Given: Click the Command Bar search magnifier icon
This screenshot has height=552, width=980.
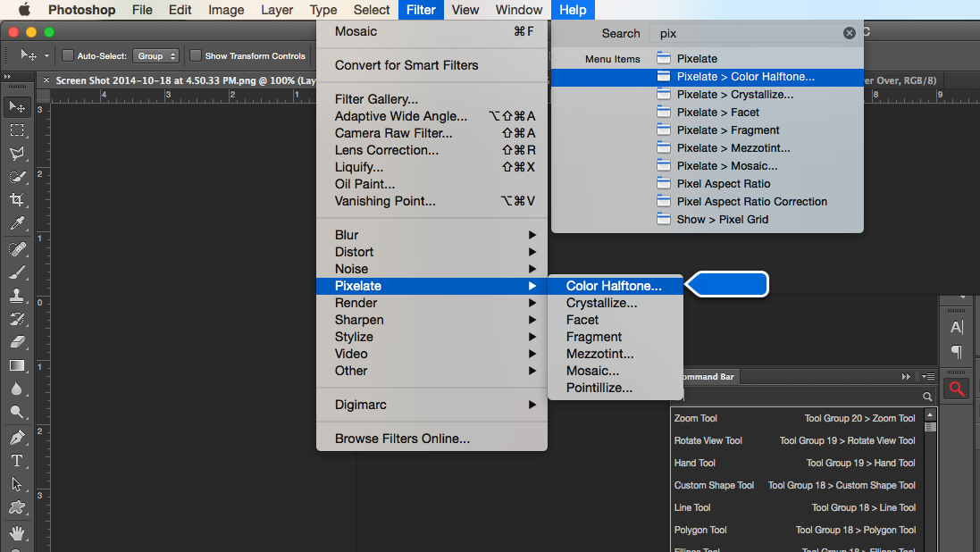Looking at the screenshot, I should click(x=927, y=397).
